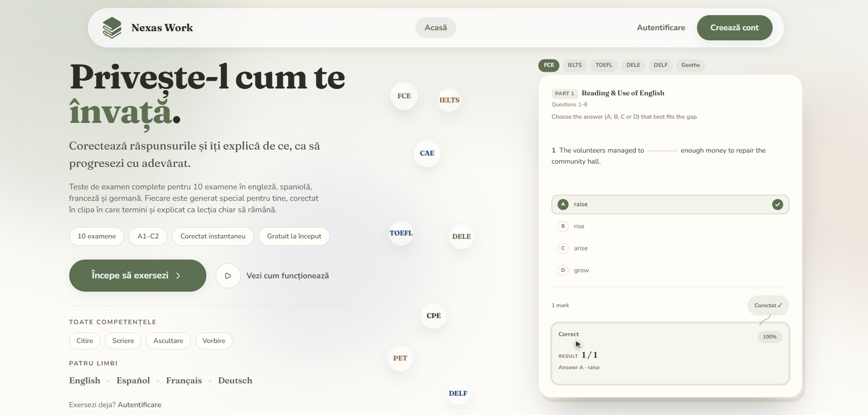Click the 'Reading & Use of English' heading
The height and width of the screenshot is (415, 868).
[623, 93]
